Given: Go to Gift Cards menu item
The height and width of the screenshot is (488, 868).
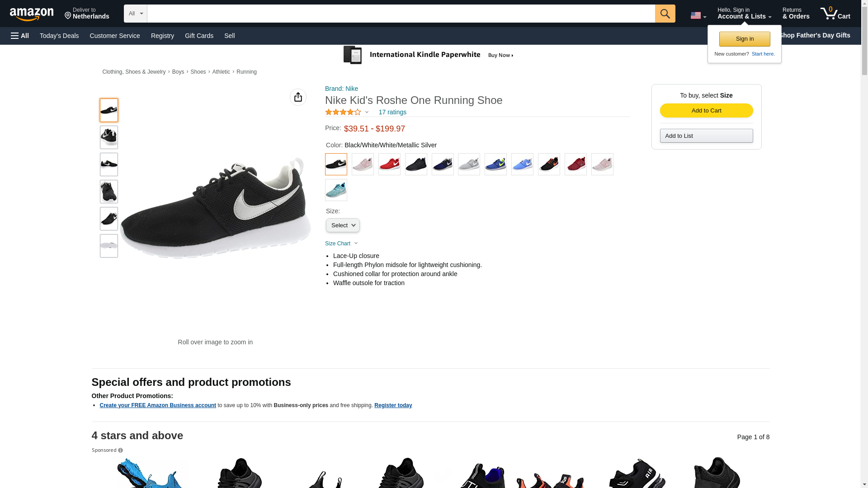Looking at the screenshot, I should click(199, 36).
